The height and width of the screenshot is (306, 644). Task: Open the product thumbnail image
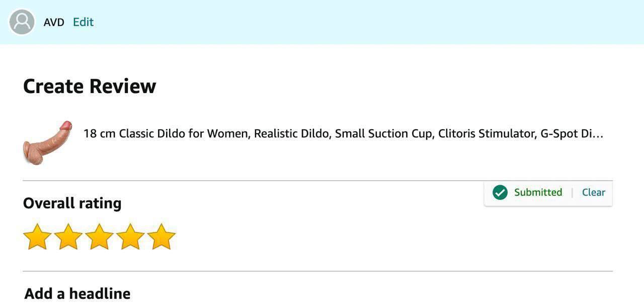pos(47,142)
